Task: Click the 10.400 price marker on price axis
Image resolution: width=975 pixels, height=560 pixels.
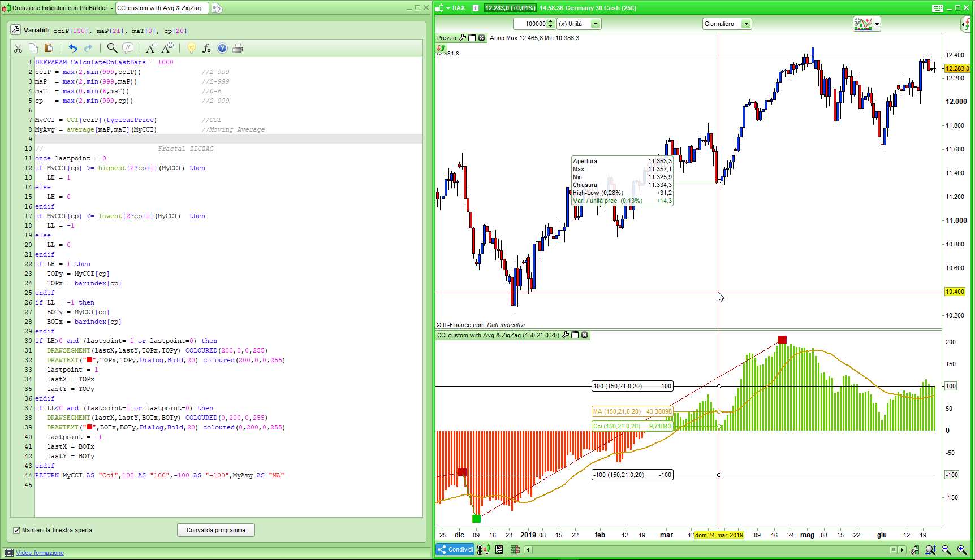Action: [x=955, y=292]
